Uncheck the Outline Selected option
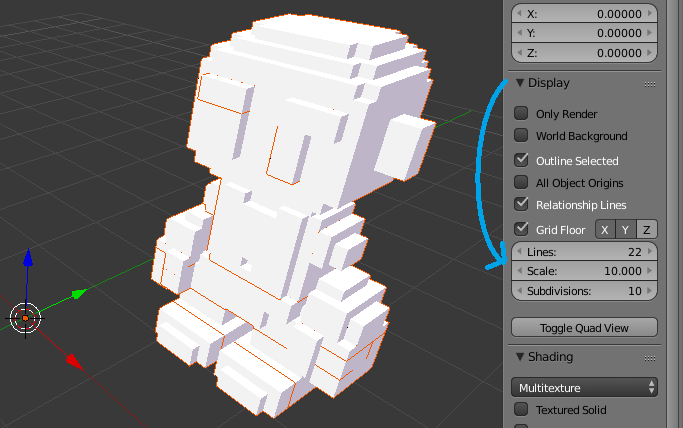 click(521, 160)
